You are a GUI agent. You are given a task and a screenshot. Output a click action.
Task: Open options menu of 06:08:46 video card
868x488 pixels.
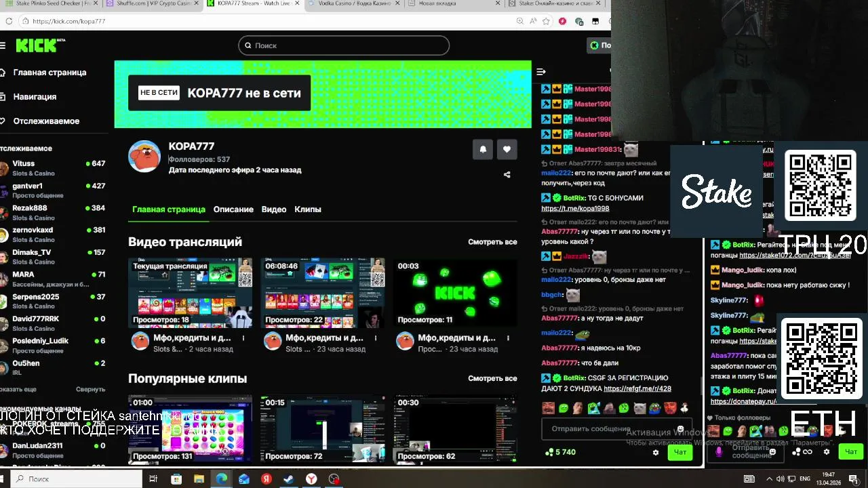(x=376, y=338)
